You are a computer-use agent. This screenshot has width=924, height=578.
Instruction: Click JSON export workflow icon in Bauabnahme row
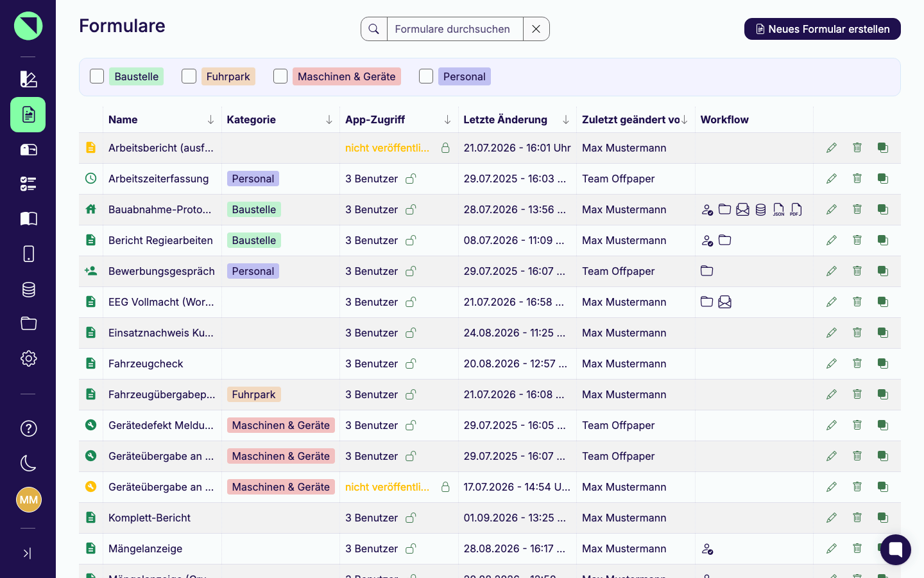[778, 209]
